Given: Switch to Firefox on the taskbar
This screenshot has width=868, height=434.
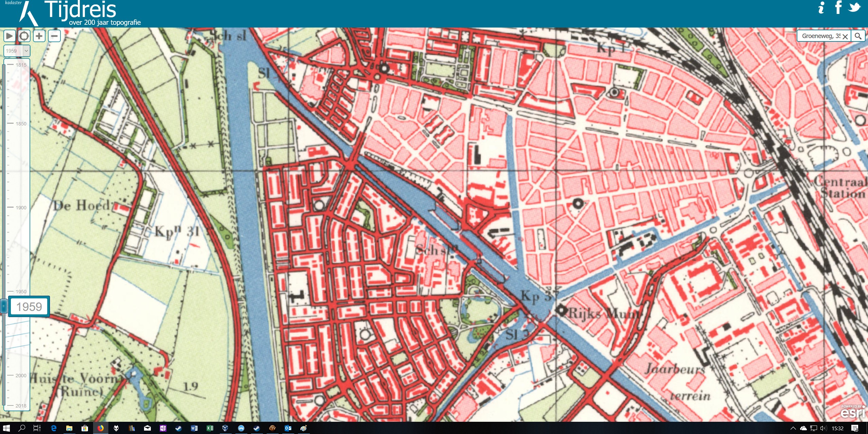Looking at the screenshot, I should click(x=101, y=428).
